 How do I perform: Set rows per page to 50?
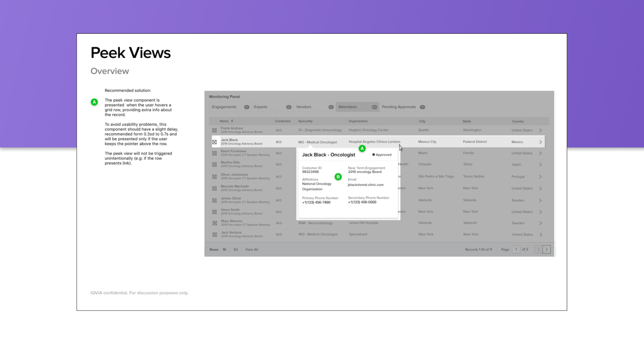235,250
